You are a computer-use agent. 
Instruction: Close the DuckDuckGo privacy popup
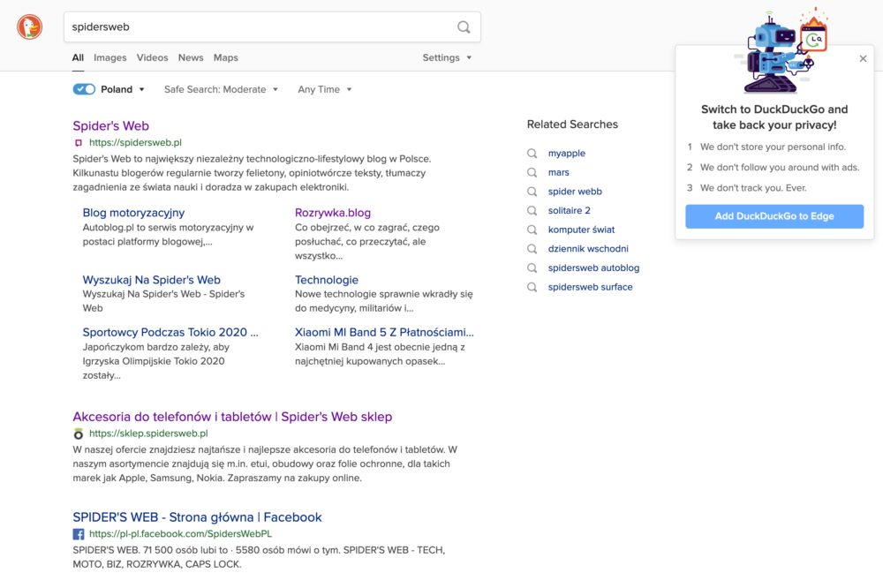[x=863, y=58]
